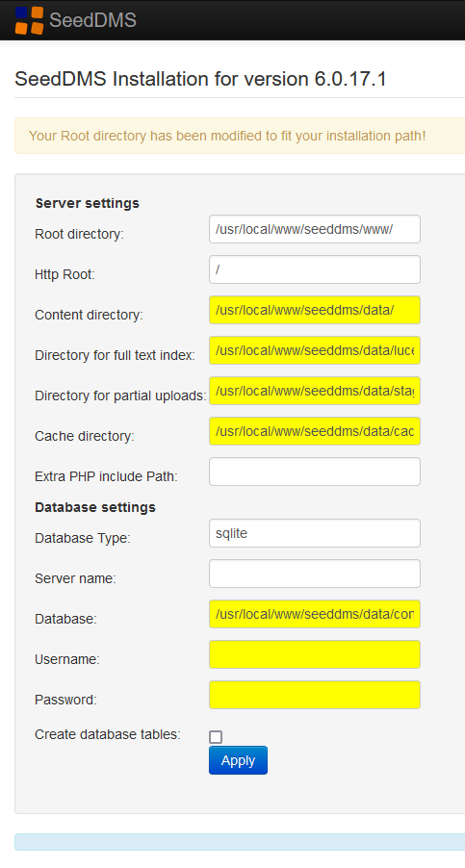Click the 'Content directory:' label
The image size is (465, 868).
tap(89, 315)
